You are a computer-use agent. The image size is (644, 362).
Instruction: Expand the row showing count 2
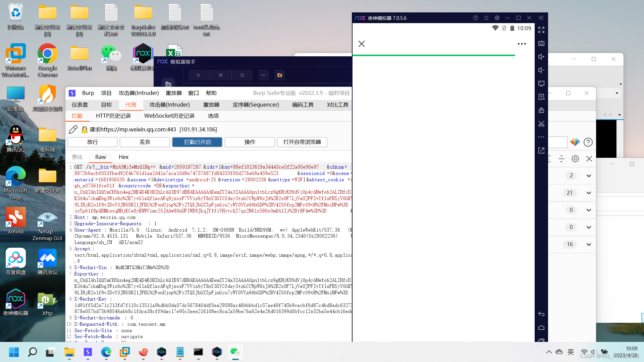pos(589,176)
